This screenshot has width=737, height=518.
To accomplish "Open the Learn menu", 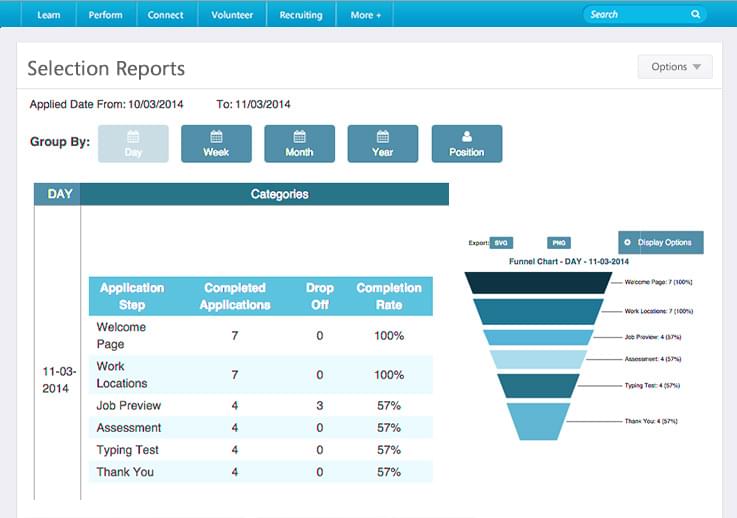I will click(48, 15).
